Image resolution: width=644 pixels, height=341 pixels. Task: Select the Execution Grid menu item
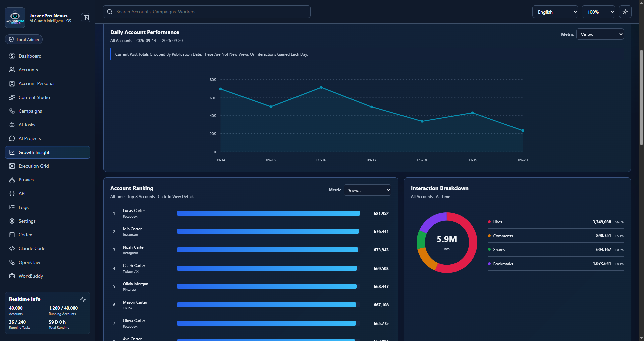coord(47,166)
